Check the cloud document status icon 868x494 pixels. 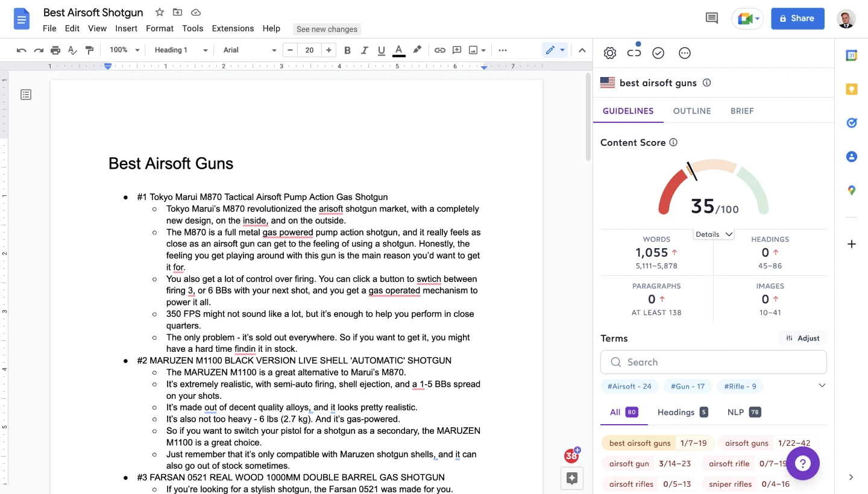pos(195,12)
